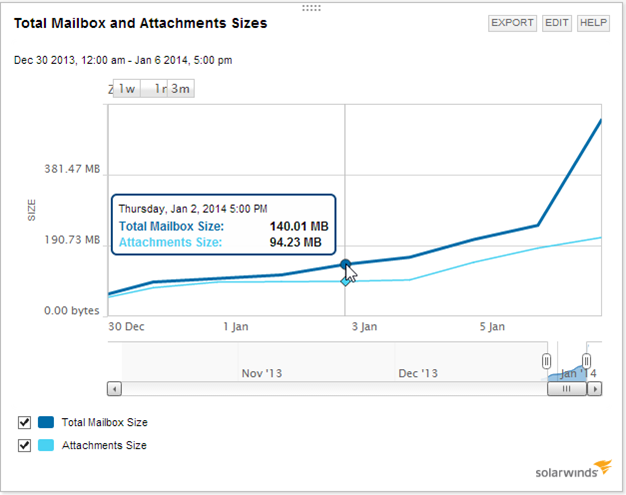Select the 3m zoom range

(x=181, y=89)
